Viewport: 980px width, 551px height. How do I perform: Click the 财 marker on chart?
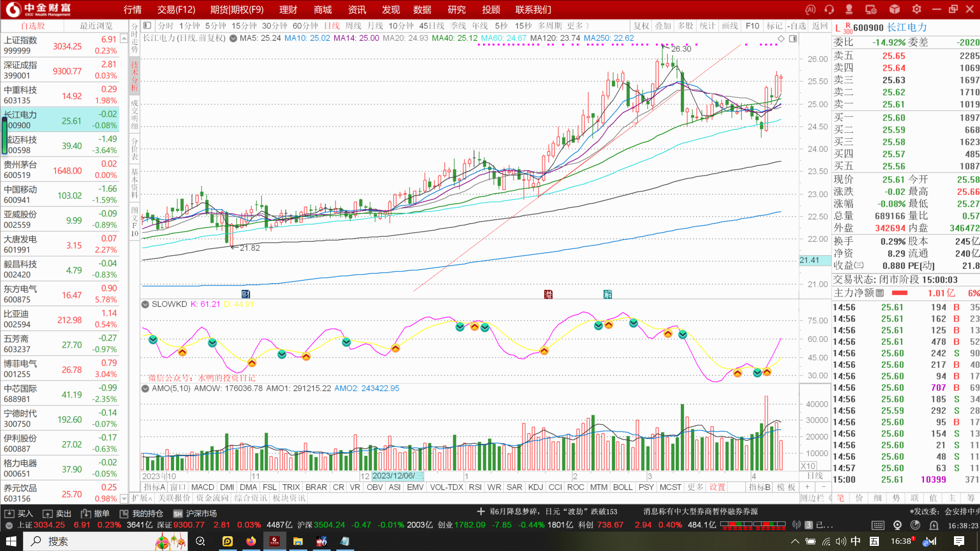click(x=246, y=294)
